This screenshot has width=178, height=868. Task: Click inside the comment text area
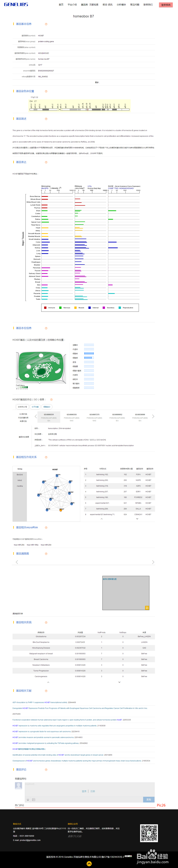tap(90, 790)
